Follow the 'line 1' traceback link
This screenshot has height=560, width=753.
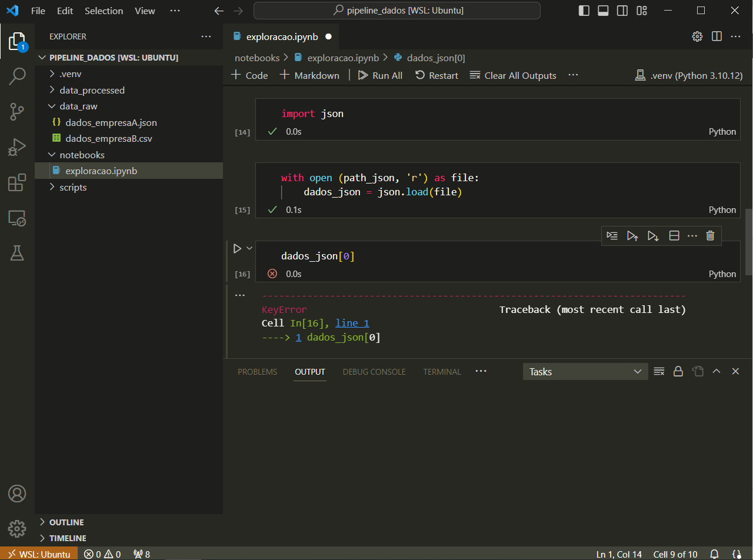pos(352,323)
